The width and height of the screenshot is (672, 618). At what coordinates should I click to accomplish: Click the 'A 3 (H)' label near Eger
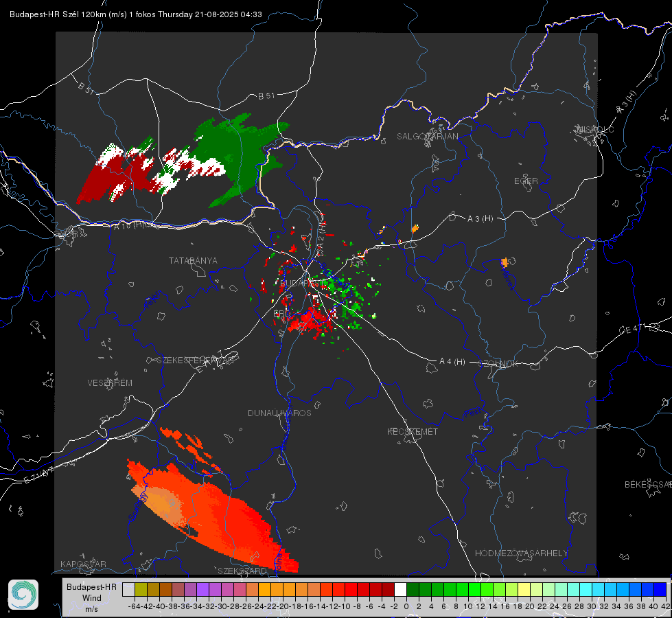click(480, 219)
